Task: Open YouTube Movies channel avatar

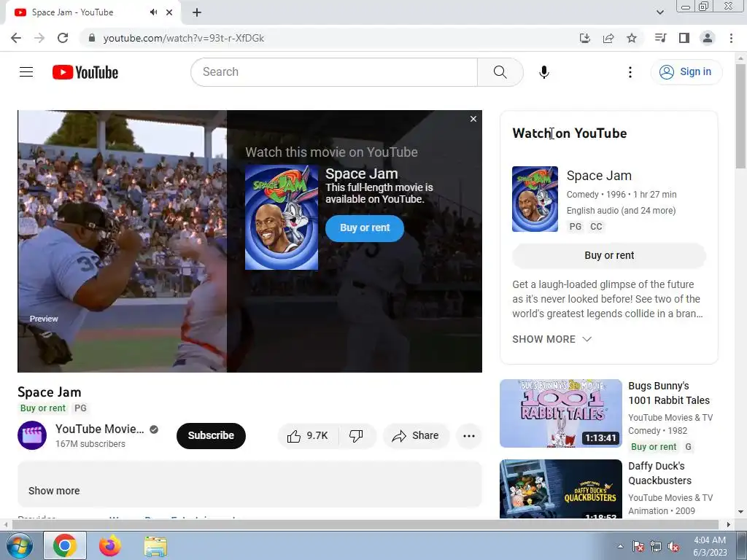Action: click(x=32, y=435)
